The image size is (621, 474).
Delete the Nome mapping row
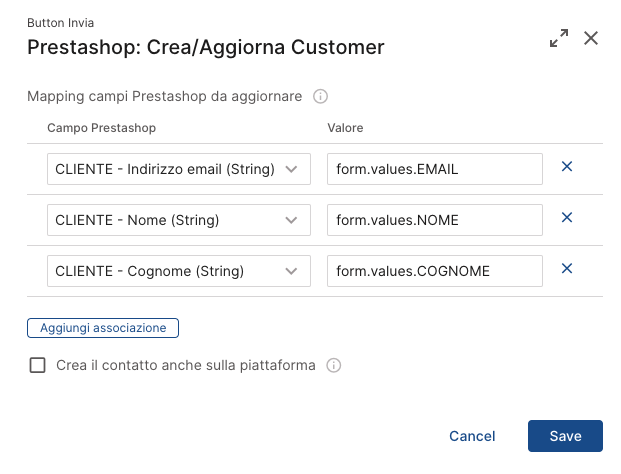[x=567, y=217]
